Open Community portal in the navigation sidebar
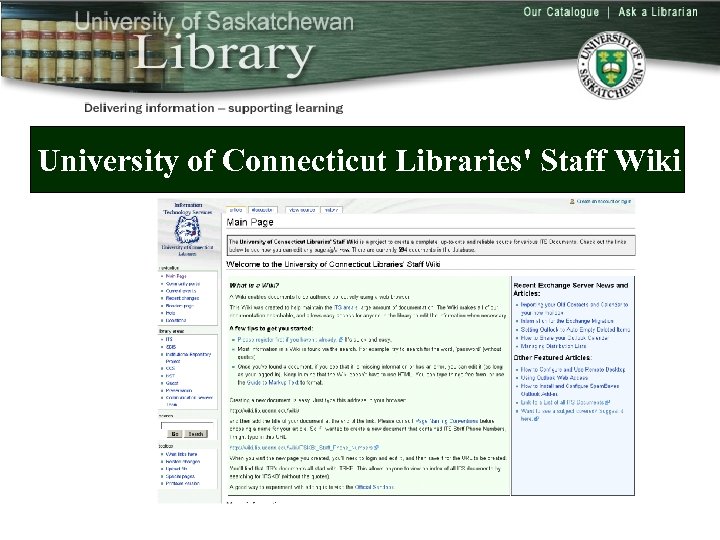The height and width of the screenshot is (540, 720). pos(182,284)
